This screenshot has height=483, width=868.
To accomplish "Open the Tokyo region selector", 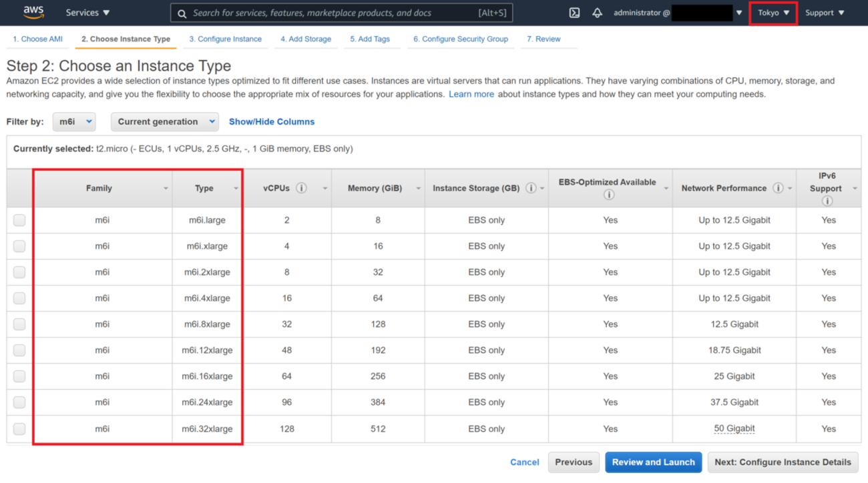I will click(773, 13).
